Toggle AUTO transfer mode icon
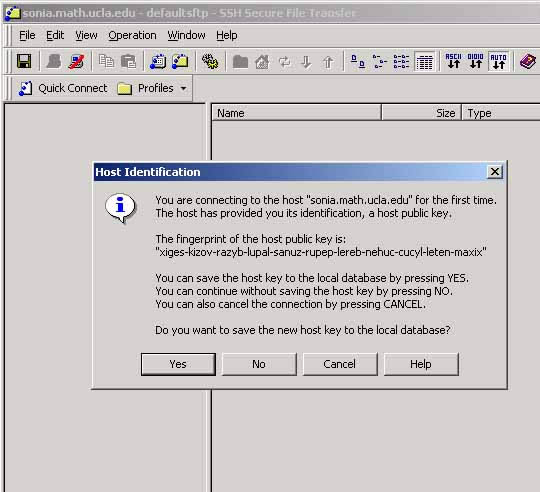 pos(498,62)
